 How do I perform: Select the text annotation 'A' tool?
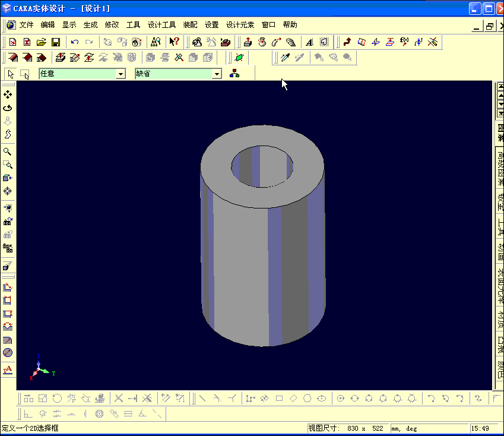coord(8,369)
